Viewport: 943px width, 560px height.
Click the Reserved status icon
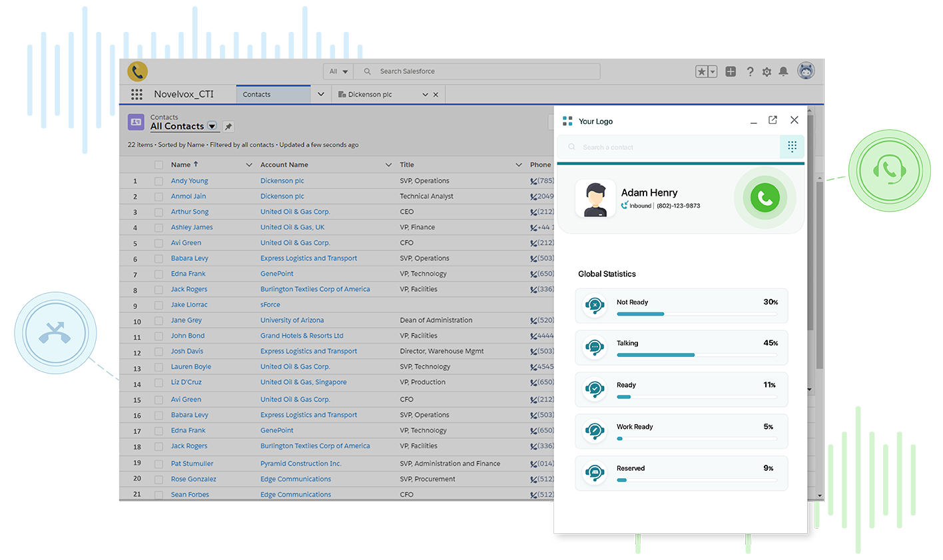pyautogui.click(x=594, y=473)
